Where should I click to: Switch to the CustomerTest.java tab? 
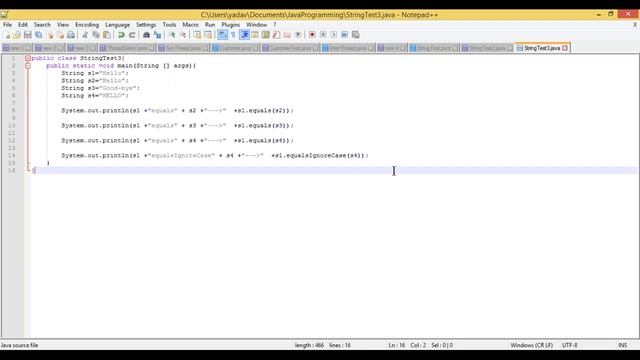290,48
